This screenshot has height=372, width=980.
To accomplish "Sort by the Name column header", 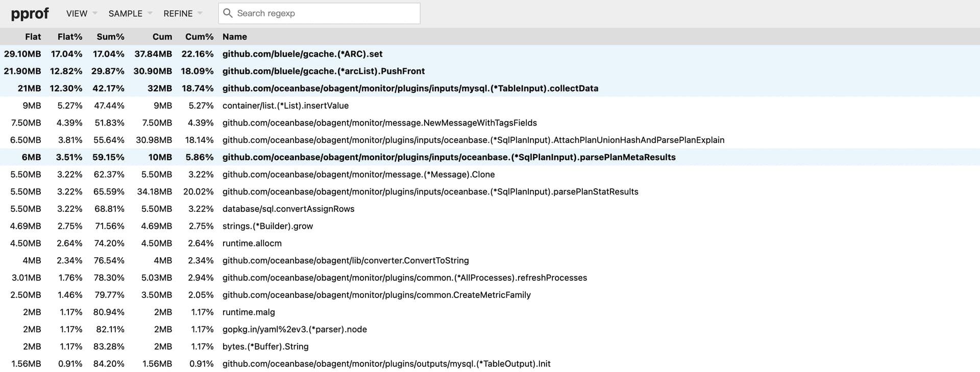I will (x=235, y=37).
